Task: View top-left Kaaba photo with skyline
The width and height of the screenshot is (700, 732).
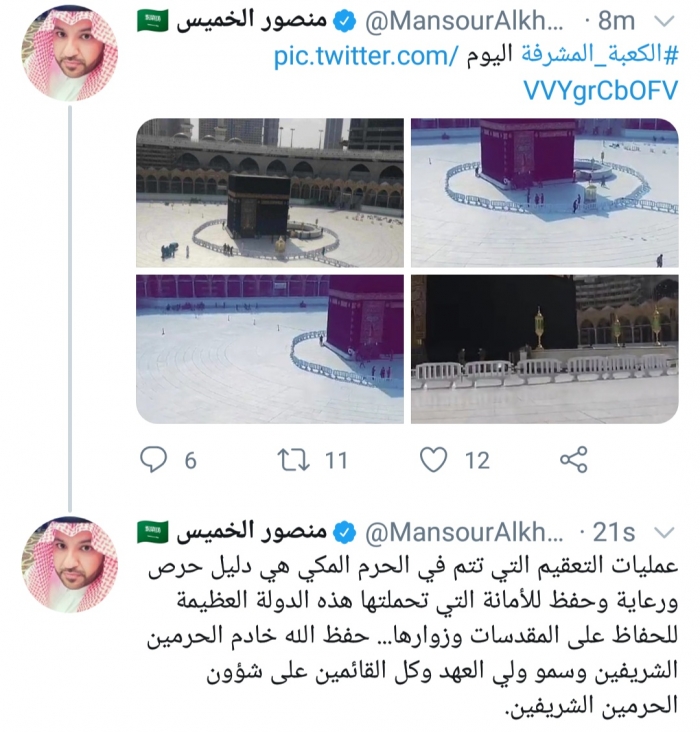Action: coord(270,193)
